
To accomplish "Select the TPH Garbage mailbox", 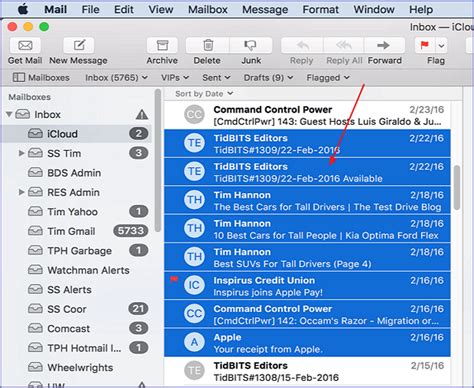I will tap(77, 251).
